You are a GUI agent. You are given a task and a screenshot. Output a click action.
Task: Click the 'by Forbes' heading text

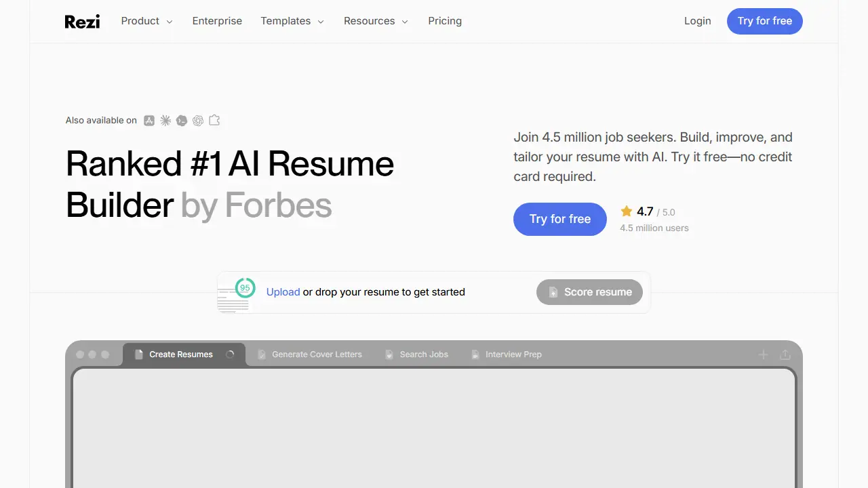(x=256, y=205)
